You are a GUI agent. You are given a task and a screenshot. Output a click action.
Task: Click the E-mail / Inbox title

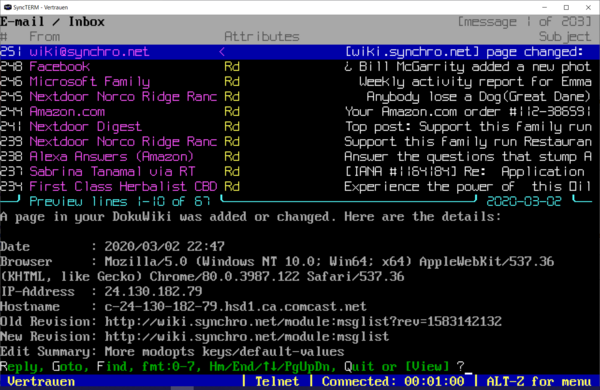click(52, 22)
